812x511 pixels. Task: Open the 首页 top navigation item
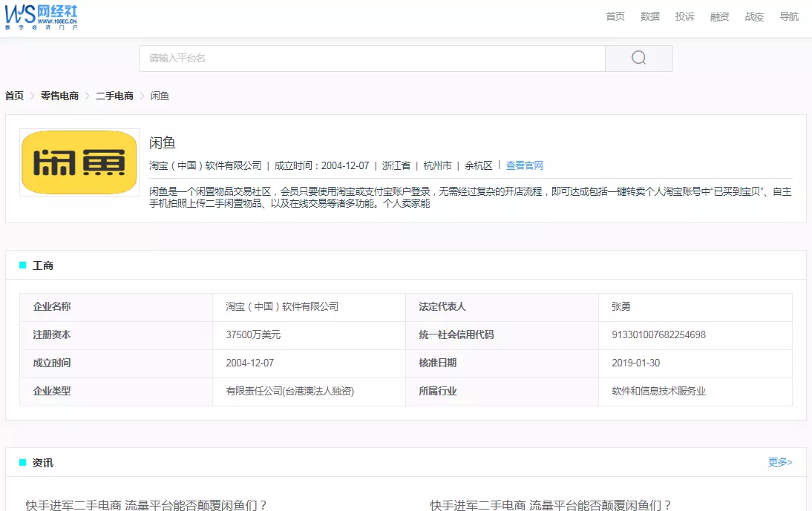pos(615,16)
